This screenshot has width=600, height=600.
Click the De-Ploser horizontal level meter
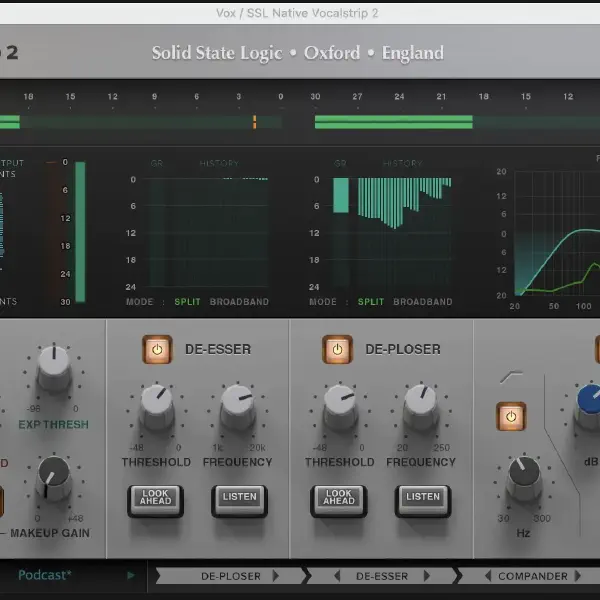click(457, 122)
